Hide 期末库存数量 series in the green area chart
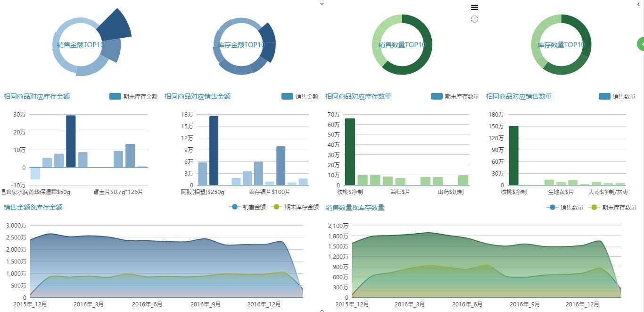Screen dimensions: 644x312 612,207
